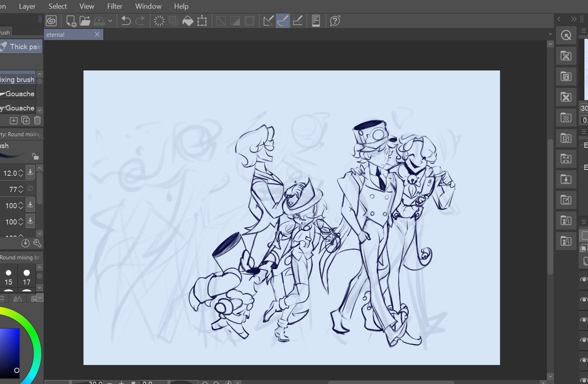Screen dimensions: 588x384
Task: Click indicator icon beside brush size 12.0
Action: (30, 173)
